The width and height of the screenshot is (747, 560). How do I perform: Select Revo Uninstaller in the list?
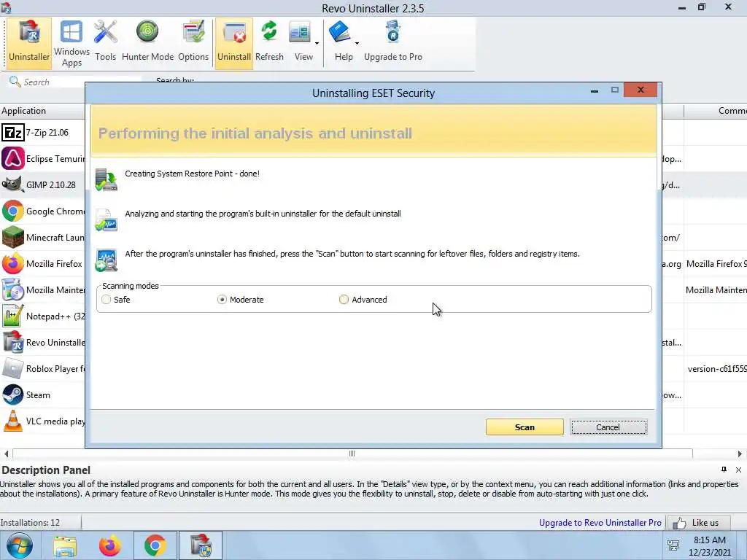click(x=43, y=343)
